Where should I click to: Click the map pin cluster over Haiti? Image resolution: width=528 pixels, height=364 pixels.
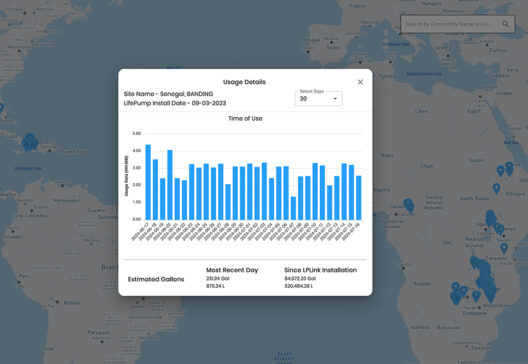tap(30, 142)
